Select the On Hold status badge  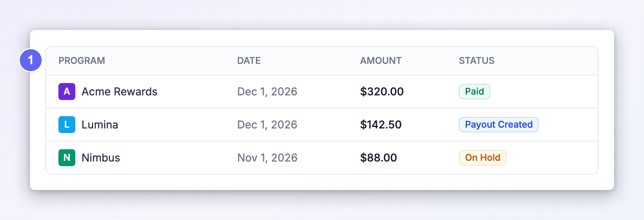(483, 158)
